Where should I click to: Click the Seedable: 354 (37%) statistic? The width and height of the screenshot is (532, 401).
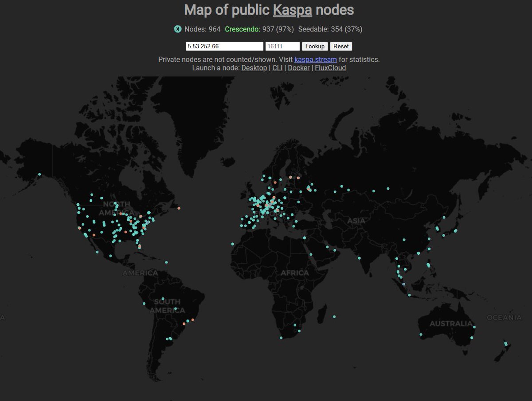click(330, 29)
